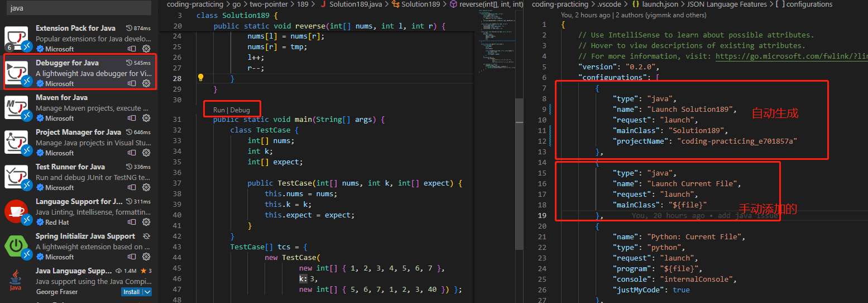Select the Debugger for Java title
Image resolution: width=868 pixels, height=303 pixels.
point(67,63)
